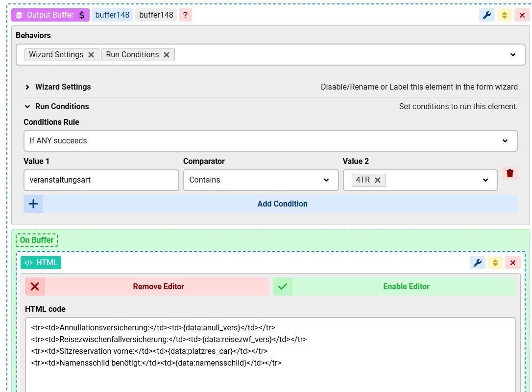Expand the Wizard Settings section
Image resolution: width=532 pixels, height=392 pixels.
[63, 87]
